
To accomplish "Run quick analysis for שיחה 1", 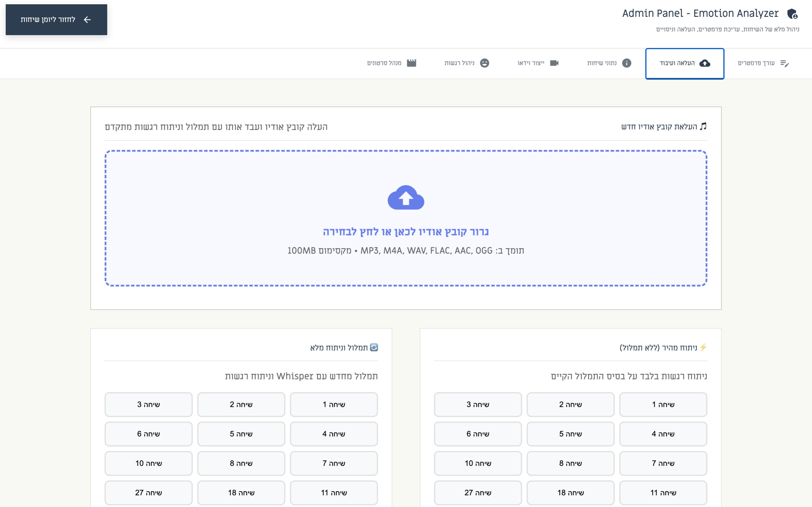I will (663, 404).
